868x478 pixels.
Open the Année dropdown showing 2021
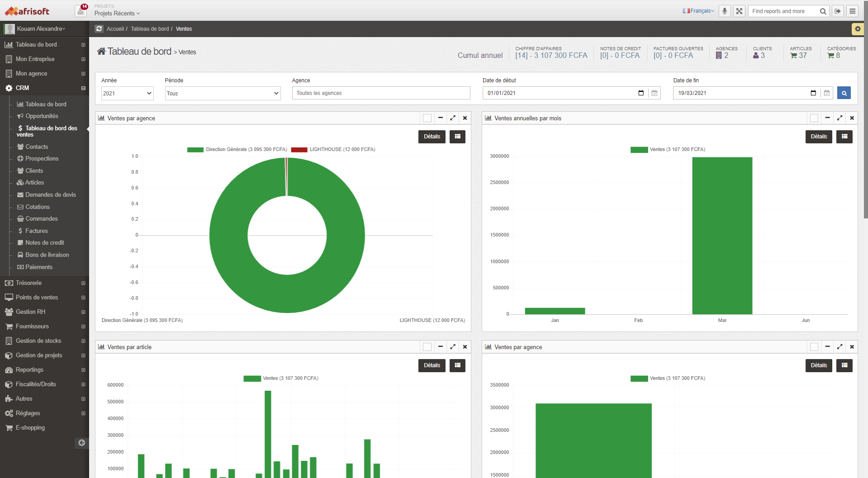127,94
